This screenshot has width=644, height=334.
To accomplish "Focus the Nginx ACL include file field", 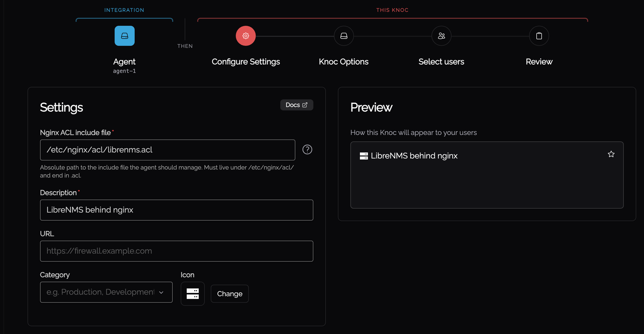I will tap(167, 150).
